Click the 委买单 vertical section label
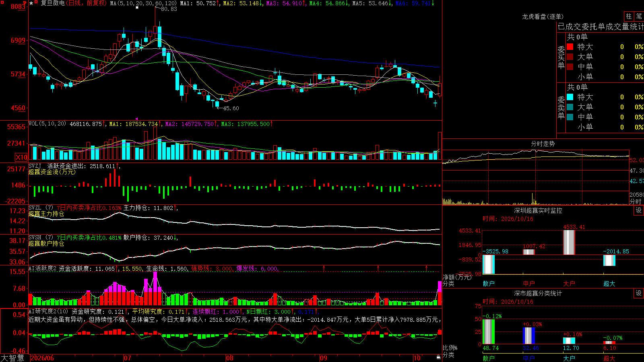The height and width of the screenshot is (362, 644). (x=561, y=58)
